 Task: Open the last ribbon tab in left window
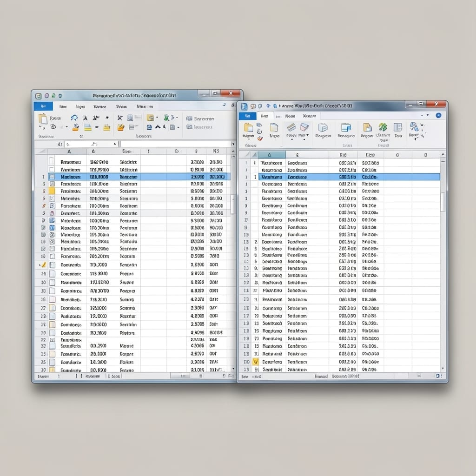point(145,106)
